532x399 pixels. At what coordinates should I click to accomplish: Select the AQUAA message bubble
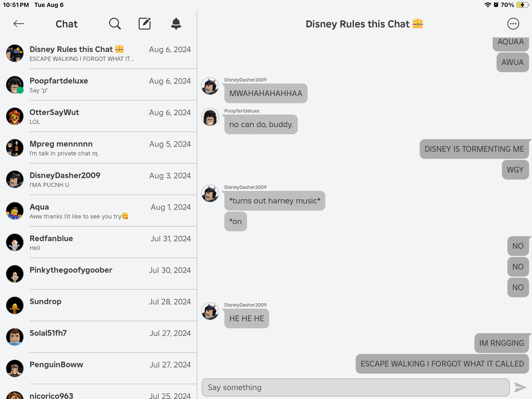[x=511, y=44]
